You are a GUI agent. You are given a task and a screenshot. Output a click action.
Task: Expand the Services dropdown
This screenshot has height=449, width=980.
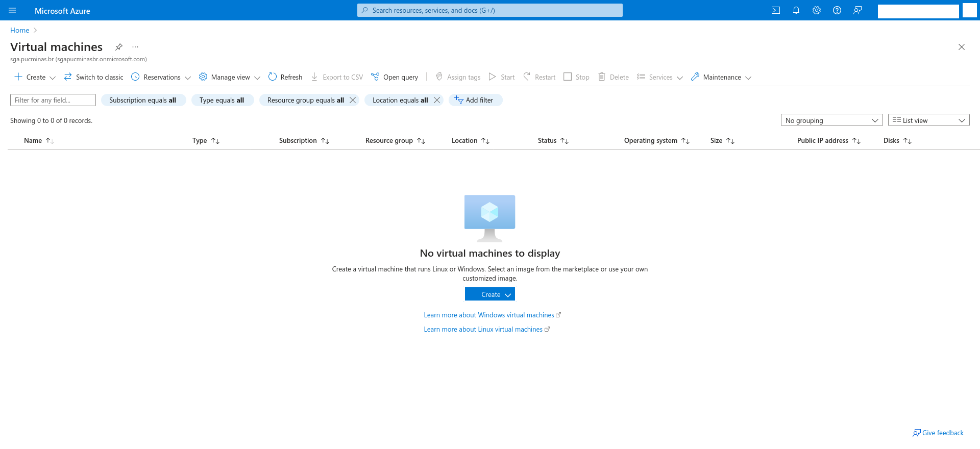coord(660,77)
